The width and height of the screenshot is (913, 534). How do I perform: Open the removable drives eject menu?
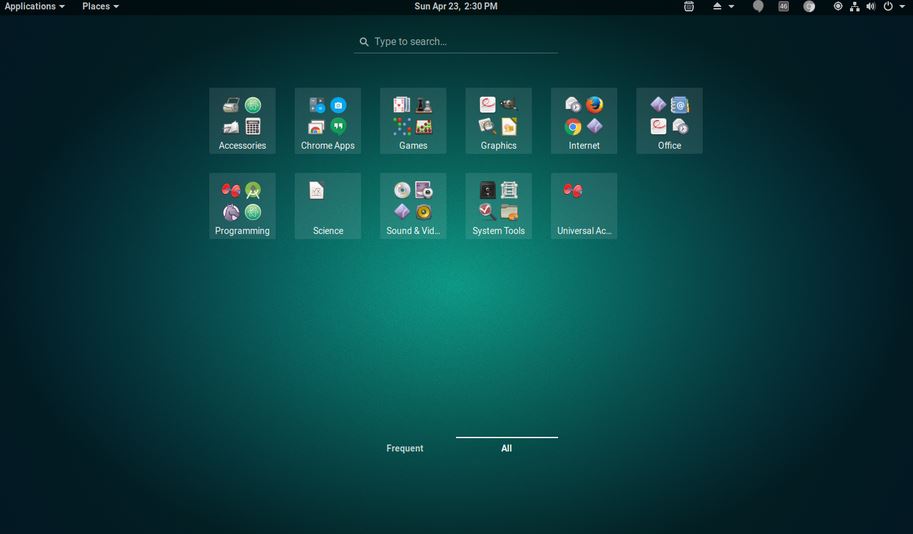point(723,6)
